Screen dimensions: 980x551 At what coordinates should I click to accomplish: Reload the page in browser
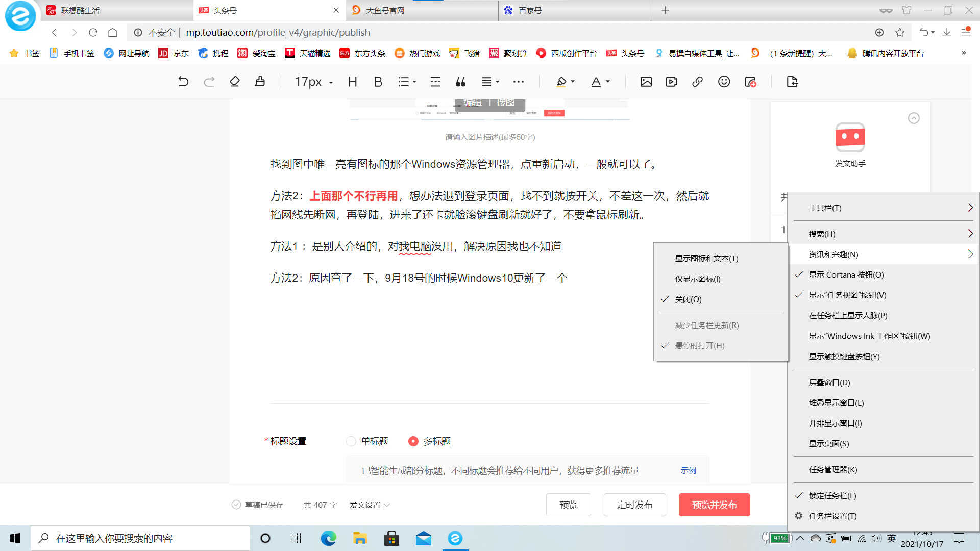tap(93, 33)
